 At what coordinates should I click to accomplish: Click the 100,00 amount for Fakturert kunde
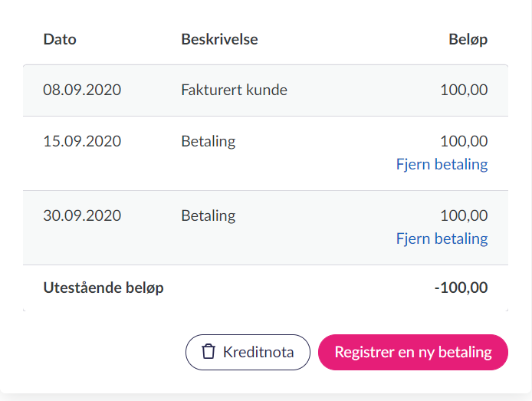click(464, 90)
